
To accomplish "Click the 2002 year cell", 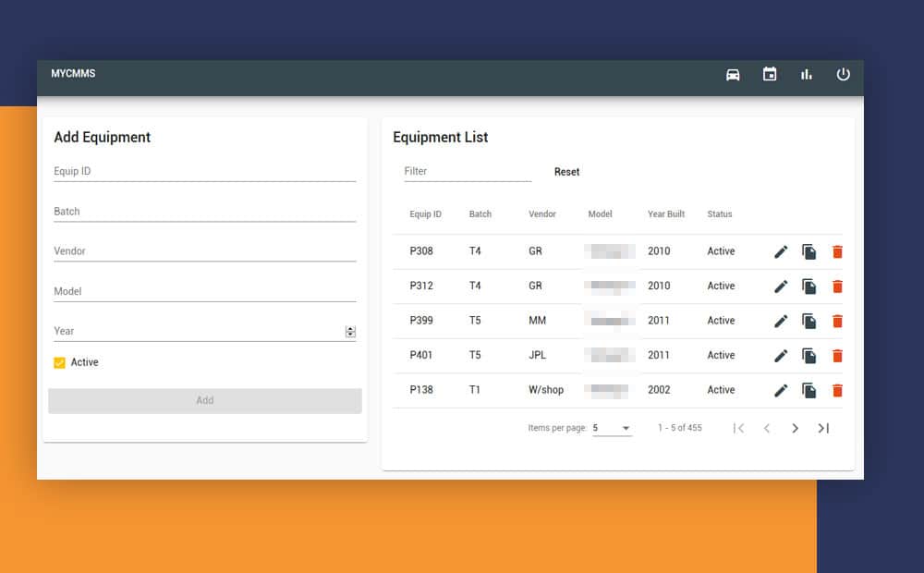I will 659,390.
